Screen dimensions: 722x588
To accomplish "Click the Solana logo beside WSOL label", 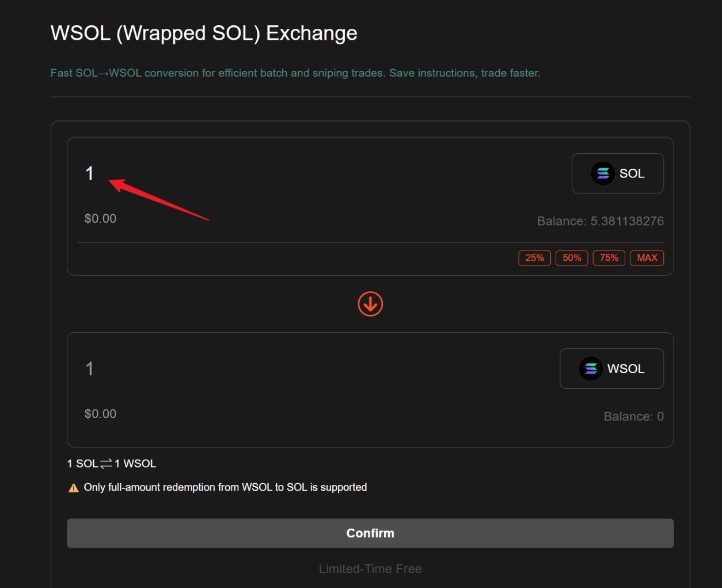I will 591,369.
